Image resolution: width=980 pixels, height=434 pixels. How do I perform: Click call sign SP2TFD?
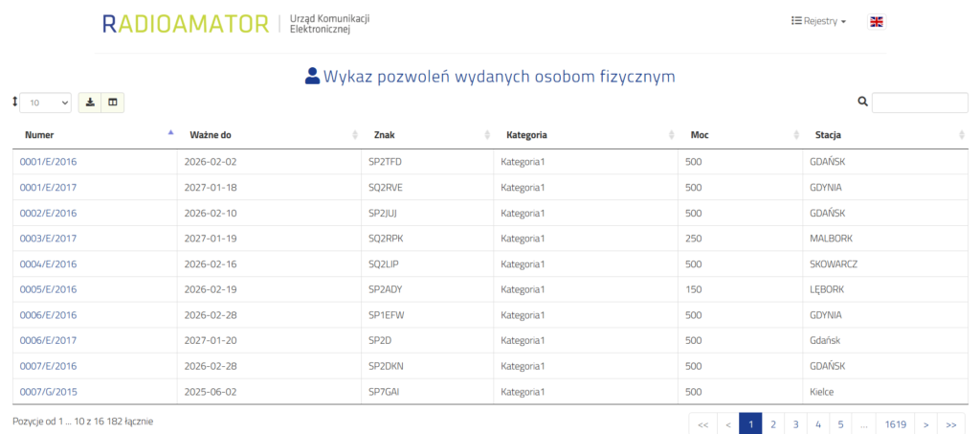click(x=385, y=162)
